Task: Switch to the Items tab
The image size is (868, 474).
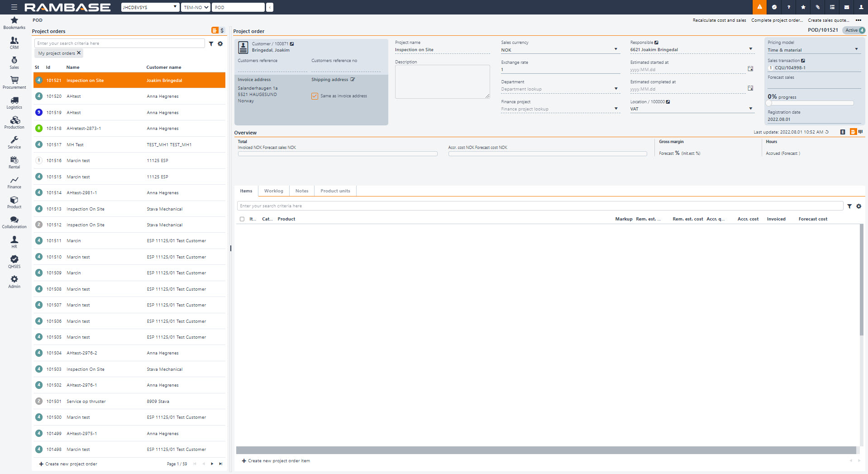Action: tap(246, 191)
